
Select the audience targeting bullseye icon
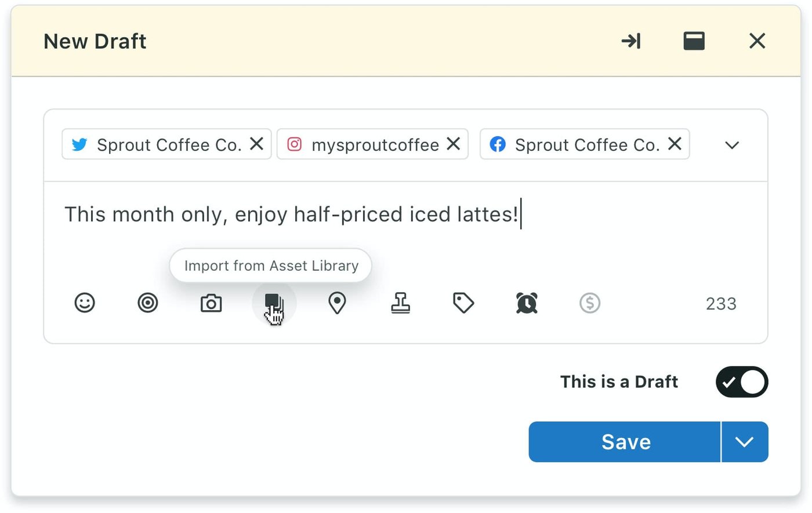(148, 303)
